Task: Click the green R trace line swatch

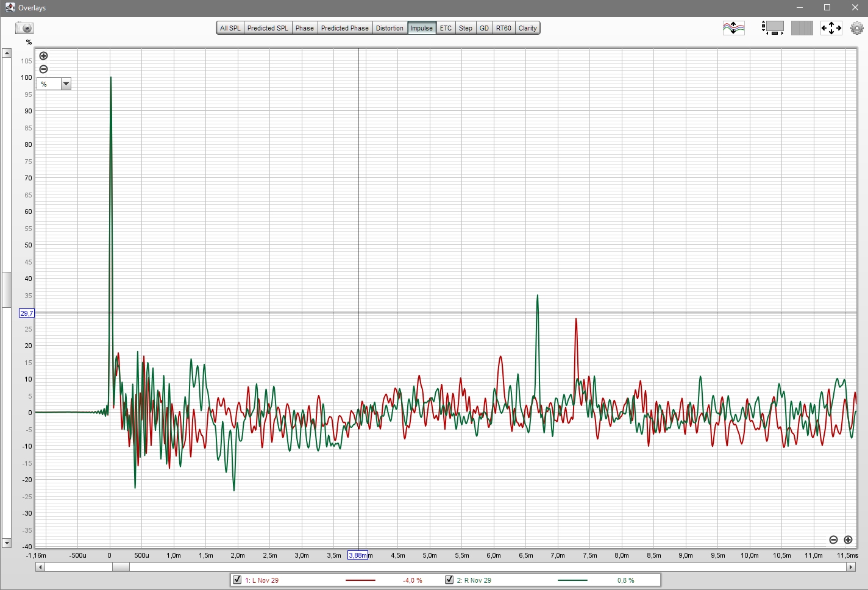Action: 572,580
